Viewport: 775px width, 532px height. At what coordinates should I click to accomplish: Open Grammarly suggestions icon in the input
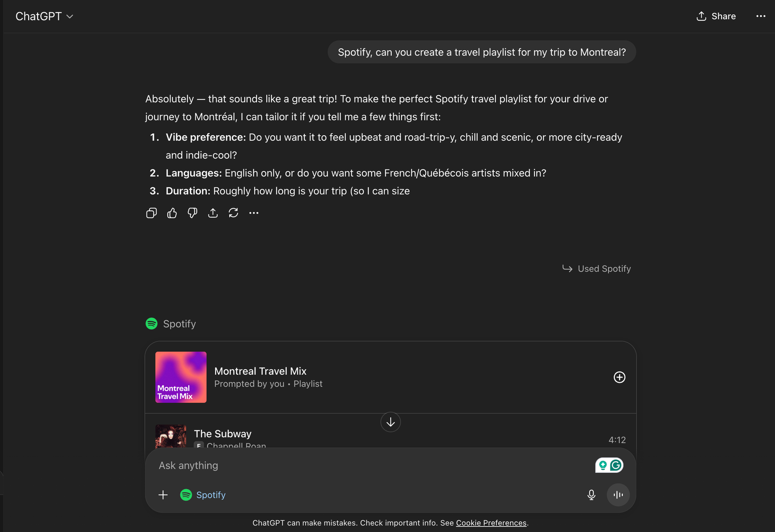click(x=609, y=465)
